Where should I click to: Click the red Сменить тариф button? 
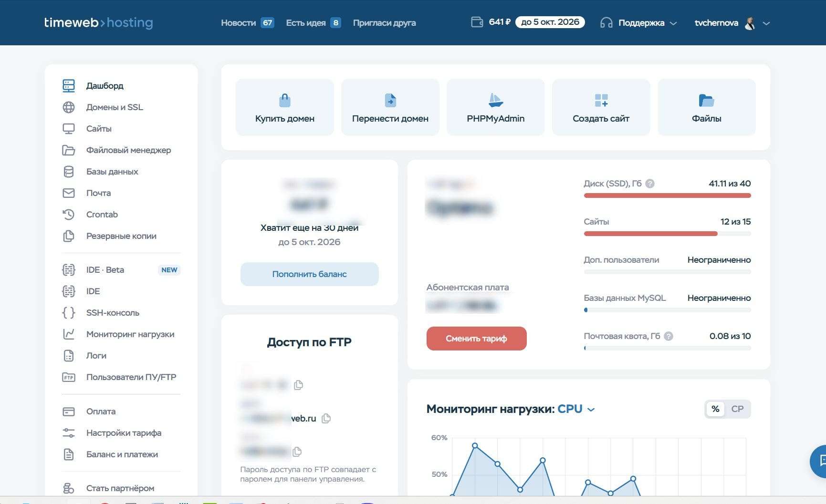476,339
